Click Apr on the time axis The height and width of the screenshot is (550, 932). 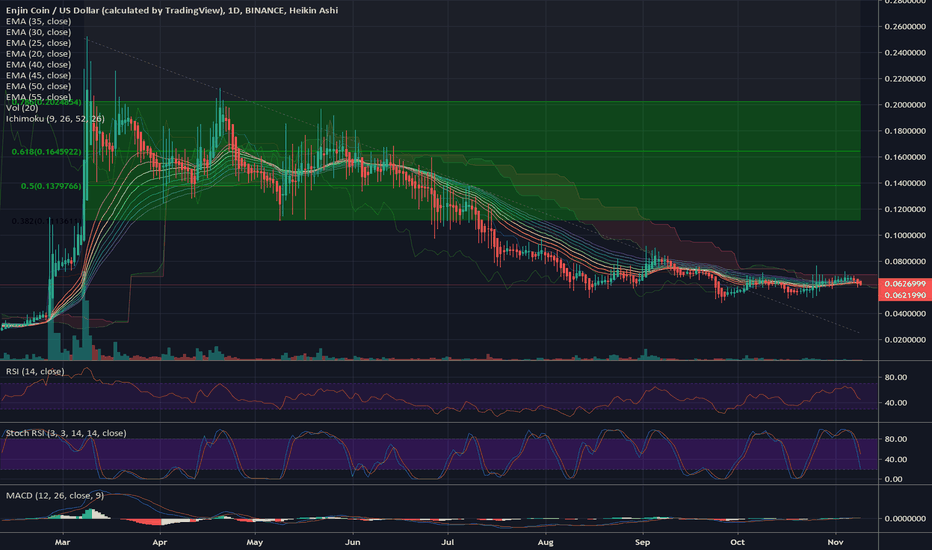159,542
